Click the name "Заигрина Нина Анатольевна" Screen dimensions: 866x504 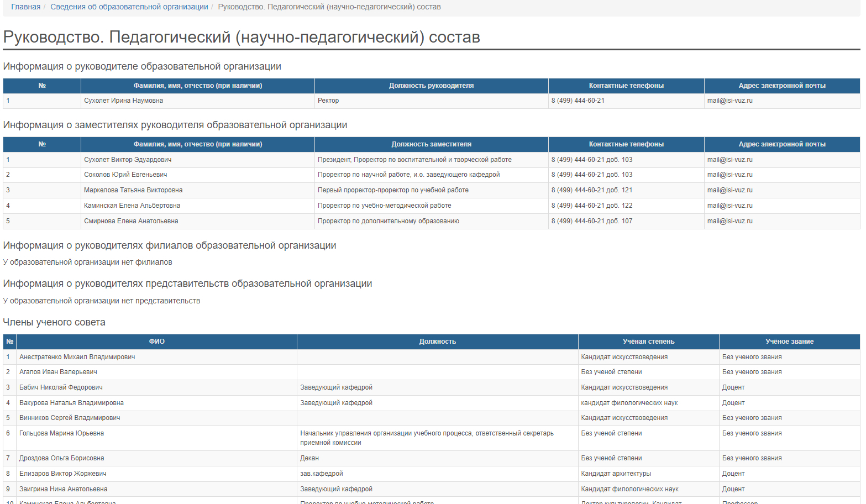pos(64,489)
